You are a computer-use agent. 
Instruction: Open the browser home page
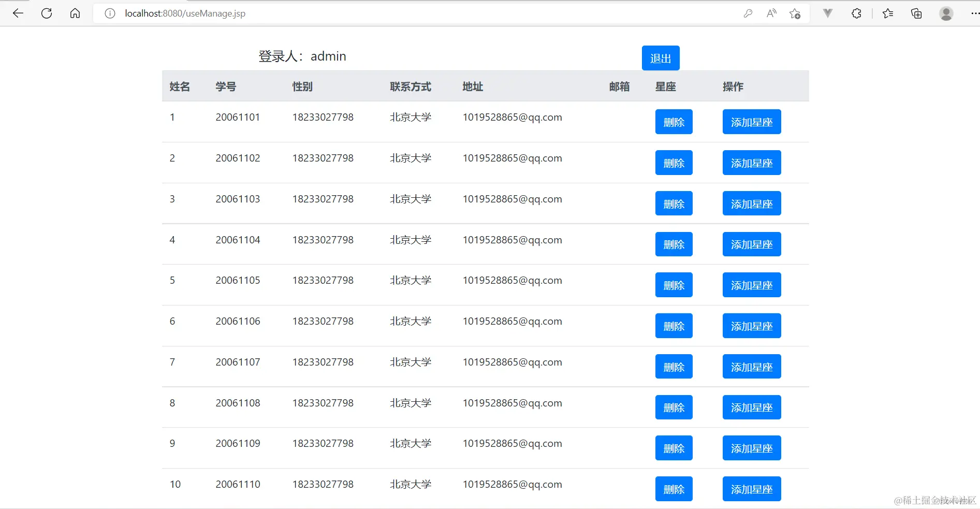click(75, 13)
